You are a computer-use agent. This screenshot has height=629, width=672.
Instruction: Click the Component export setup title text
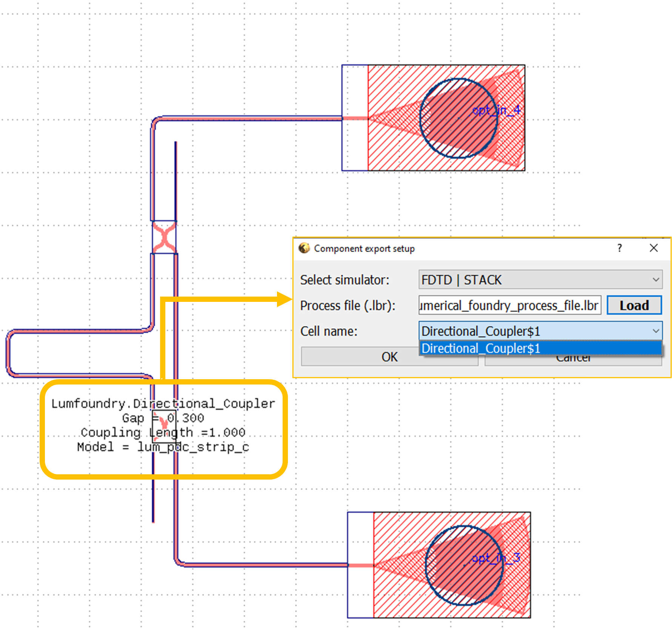point(364,248)
